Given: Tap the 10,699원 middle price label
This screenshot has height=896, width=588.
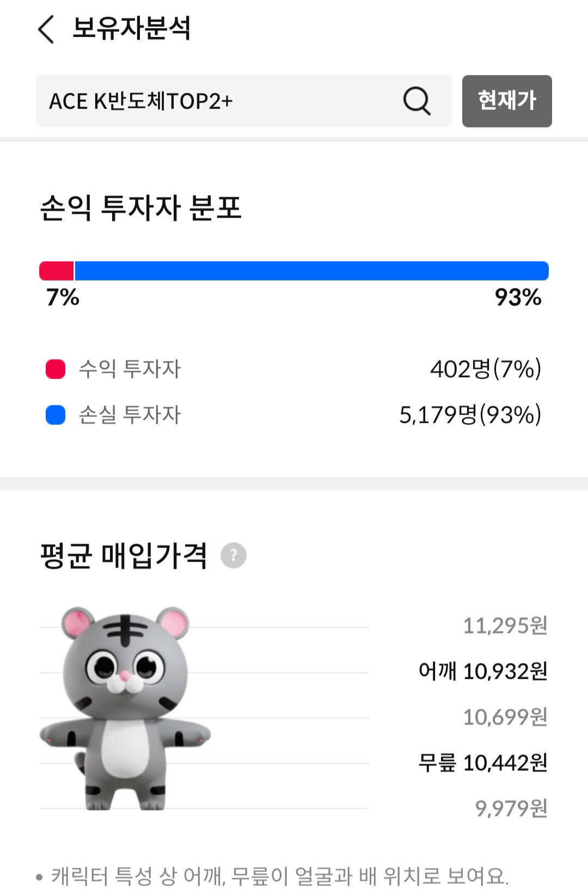Looking at the screenshot, I should [x=505, y=717].
